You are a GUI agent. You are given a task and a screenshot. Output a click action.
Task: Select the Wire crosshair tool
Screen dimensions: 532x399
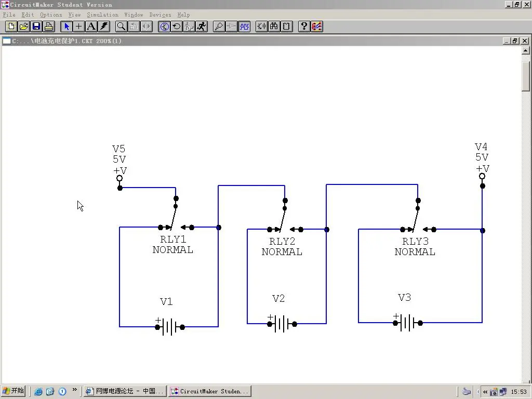pyautogui.click(x=79, y=26)
